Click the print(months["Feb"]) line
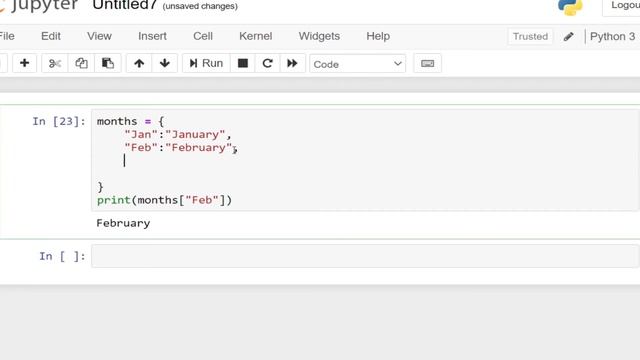The width and height of the screenshot is (640, 360). click(164, 200)
